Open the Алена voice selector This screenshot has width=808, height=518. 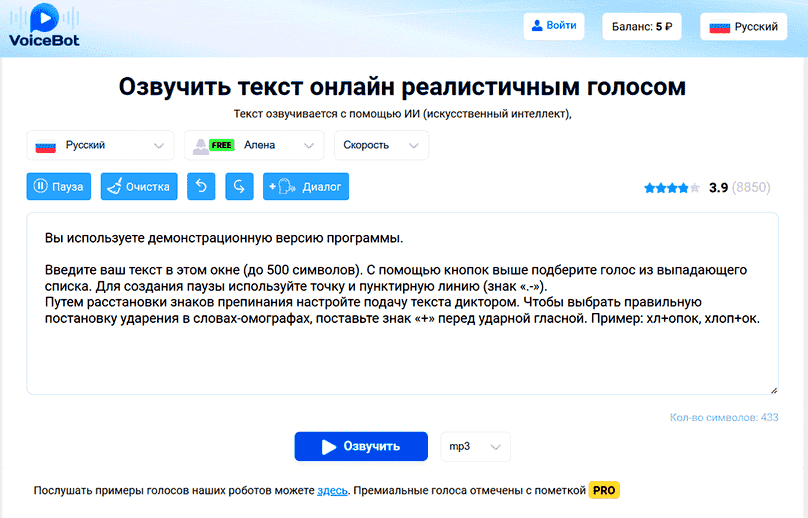coord(254,145)
